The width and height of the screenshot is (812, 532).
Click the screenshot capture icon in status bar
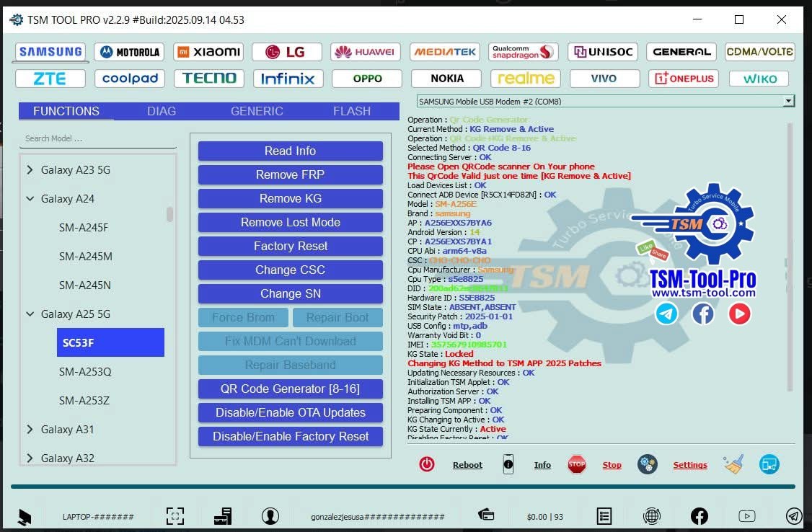(175, 516)
